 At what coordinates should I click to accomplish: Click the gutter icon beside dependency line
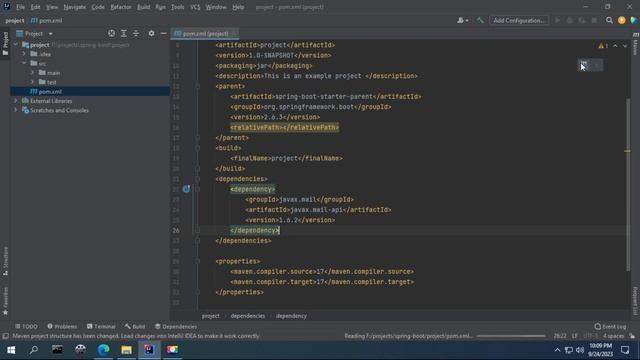186,189
